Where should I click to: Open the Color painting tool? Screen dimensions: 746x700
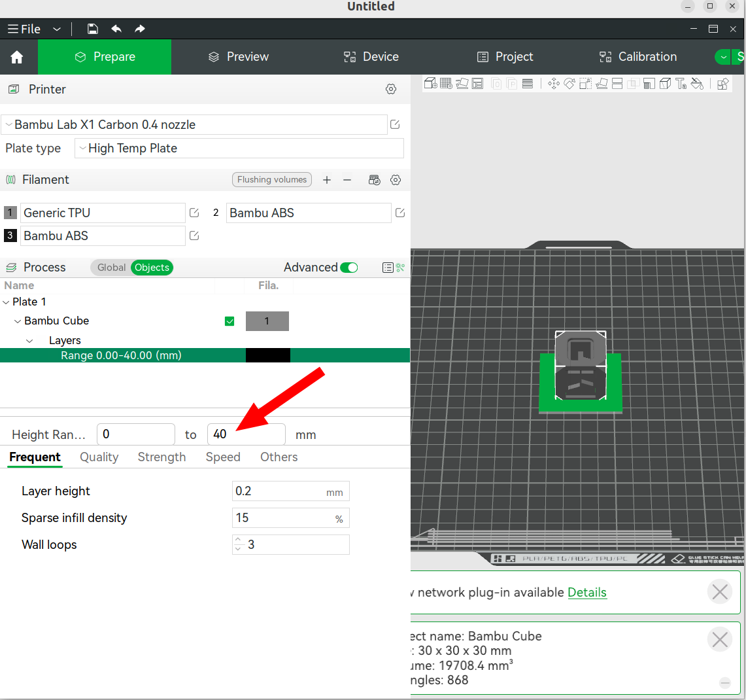tap(697, 84)
